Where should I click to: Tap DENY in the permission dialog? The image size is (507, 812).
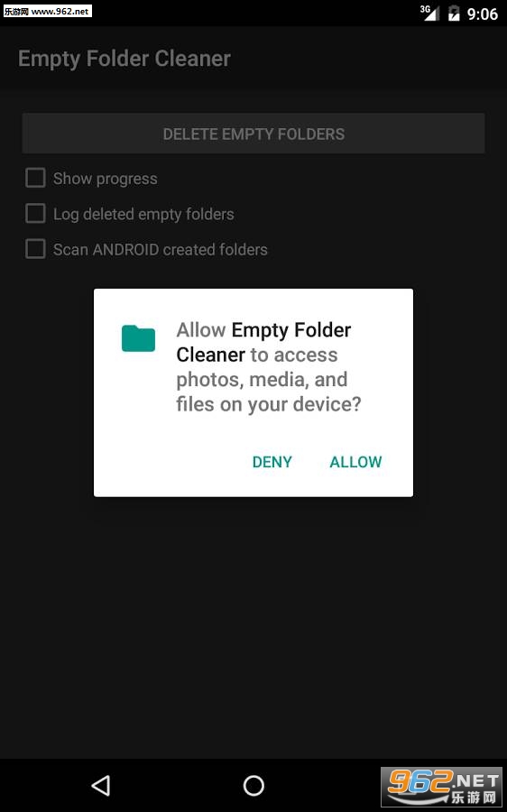click(272, 461)
